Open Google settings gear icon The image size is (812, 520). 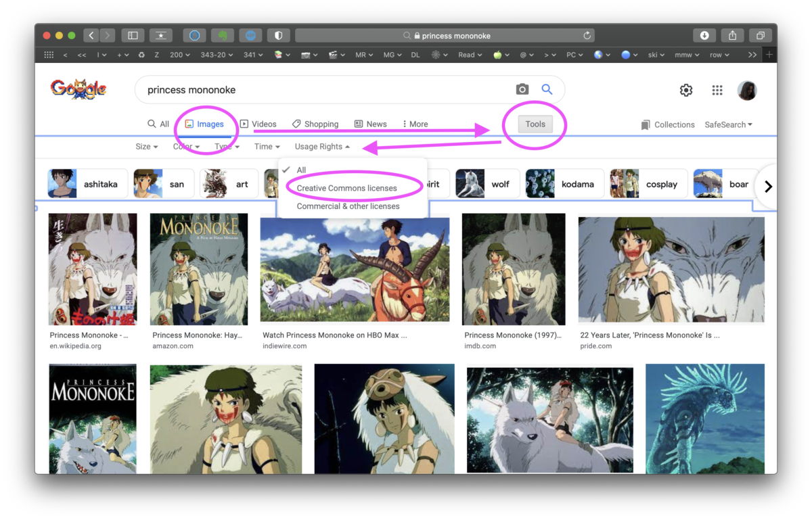(x=686, y=90)
